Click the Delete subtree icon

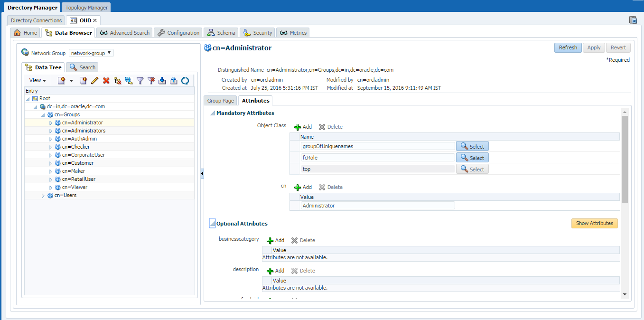(x=117, y=81)
